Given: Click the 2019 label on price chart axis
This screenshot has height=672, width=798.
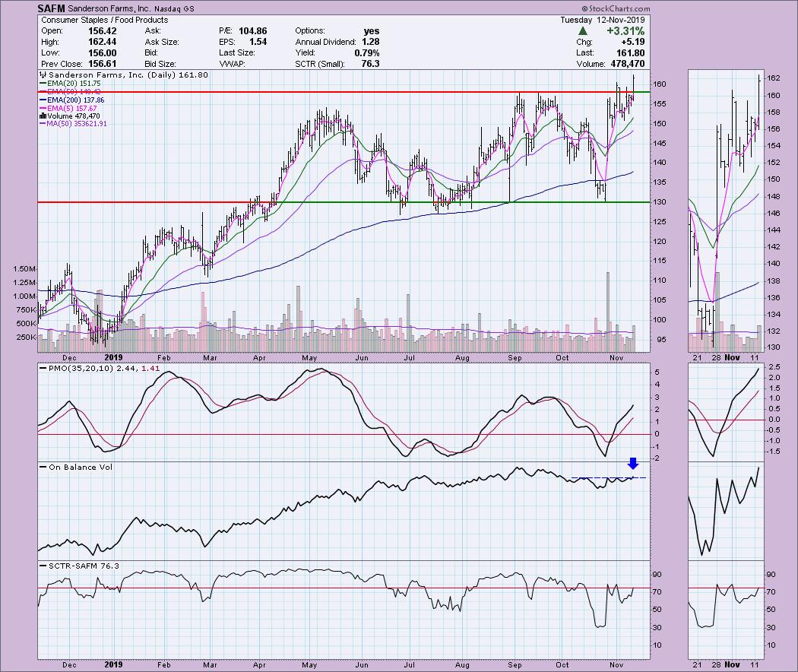Looking at the screenshot, I should pyautogui.click(x=113, y=357).
